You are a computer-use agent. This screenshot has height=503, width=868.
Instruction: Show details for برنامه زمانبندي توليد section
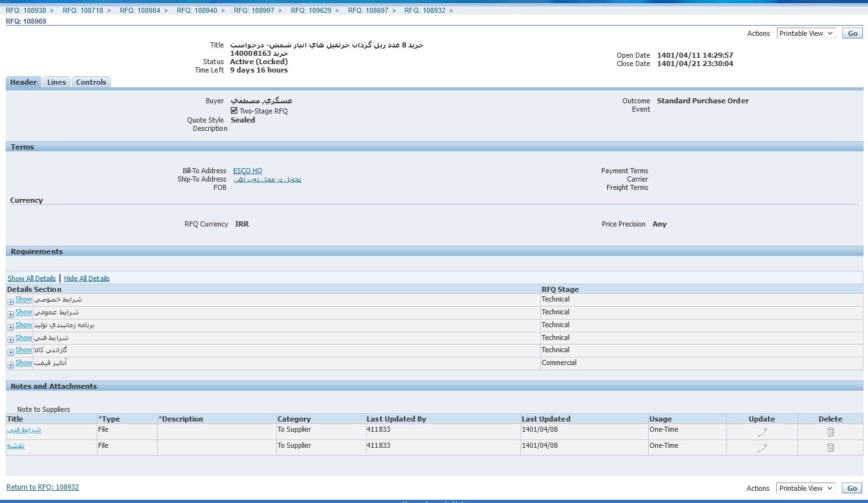pyautogui.click(x=24, y=325)
